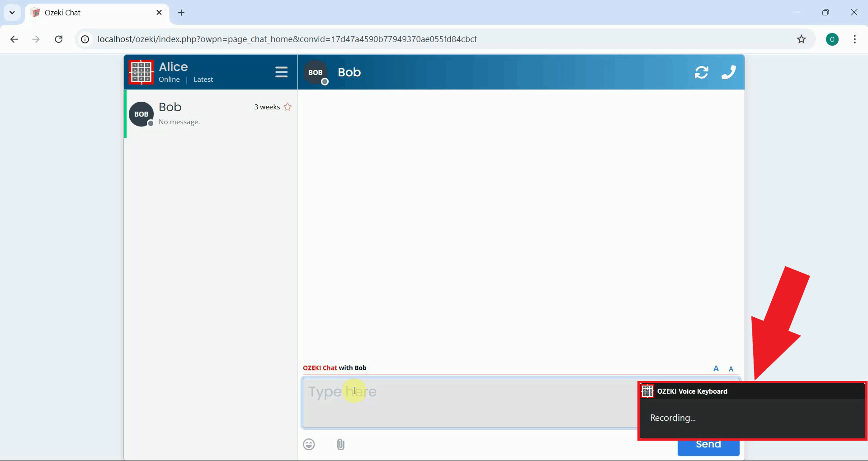Refresh the conversation with Bob

pyautogui.click(x=701, y=72)
